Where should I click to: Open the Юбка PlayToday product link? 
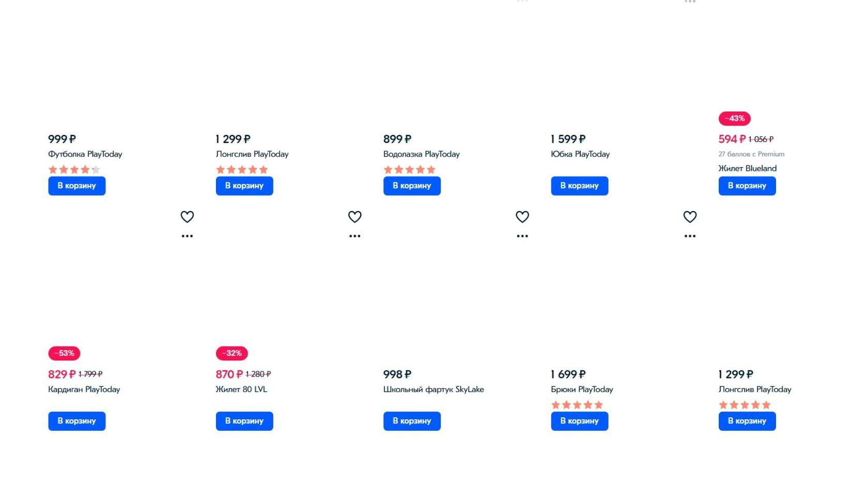(x=580, y=154)
